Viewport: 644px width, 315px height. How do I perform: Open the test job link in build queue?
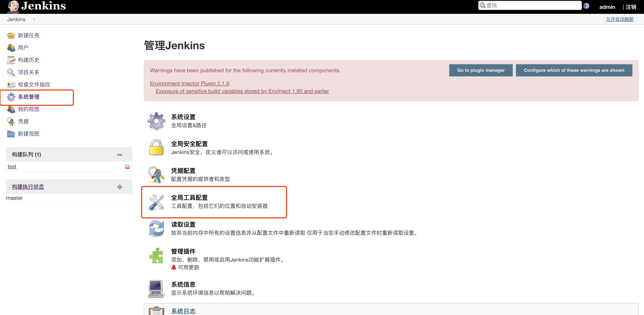click(12, 167)
